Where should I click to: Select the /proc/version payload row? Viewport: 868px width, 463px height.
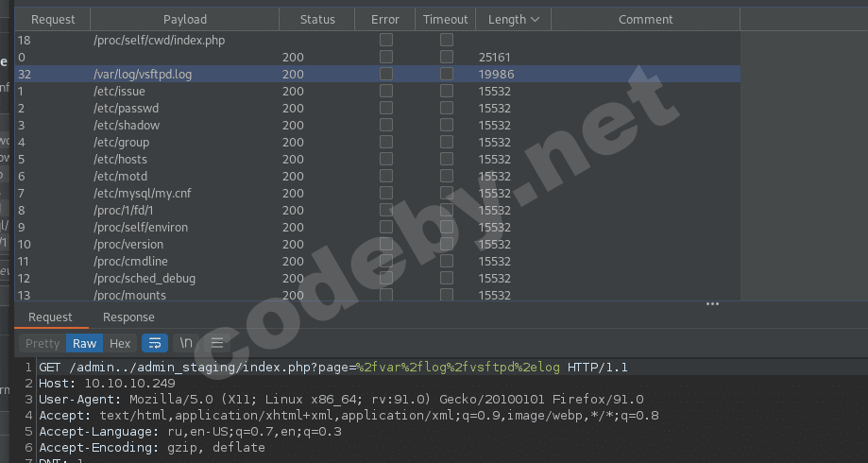pos(378,244)
